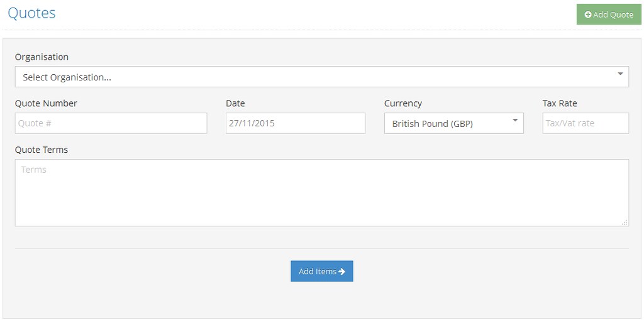Select the Date field showing 27/11/2015
Viewport: 644px width, 320px height.
296,123
